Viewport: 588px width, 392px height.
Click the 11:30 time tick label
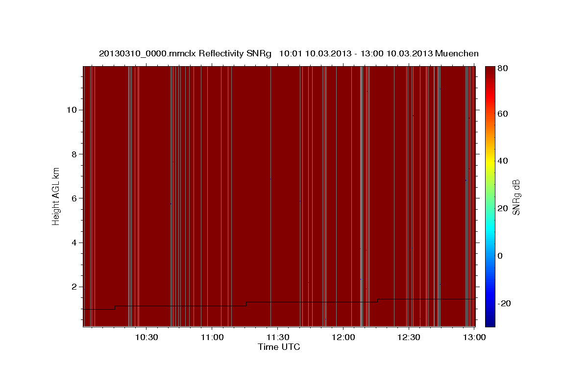tap(277, 337)
